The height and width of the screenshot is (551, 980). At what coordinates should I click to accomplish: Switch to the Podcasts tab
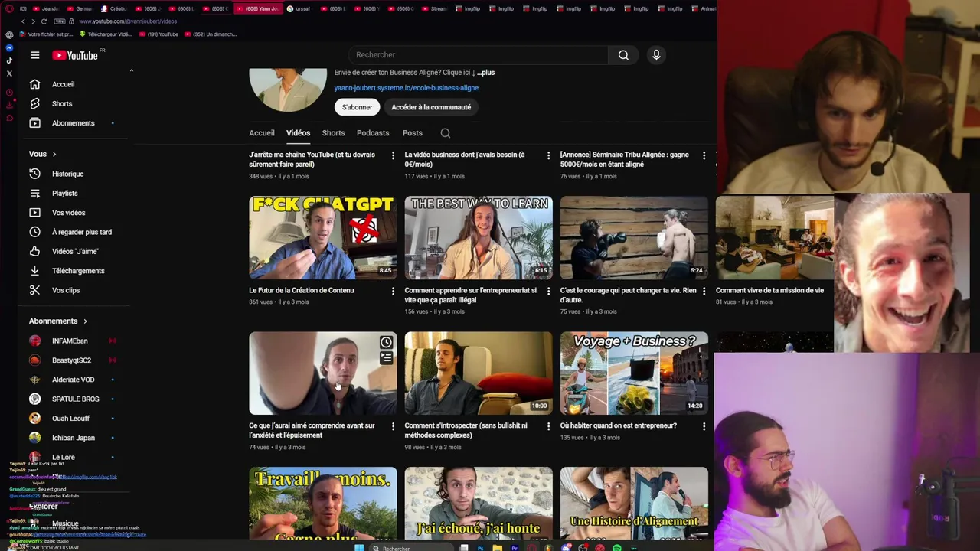(373, 132)
